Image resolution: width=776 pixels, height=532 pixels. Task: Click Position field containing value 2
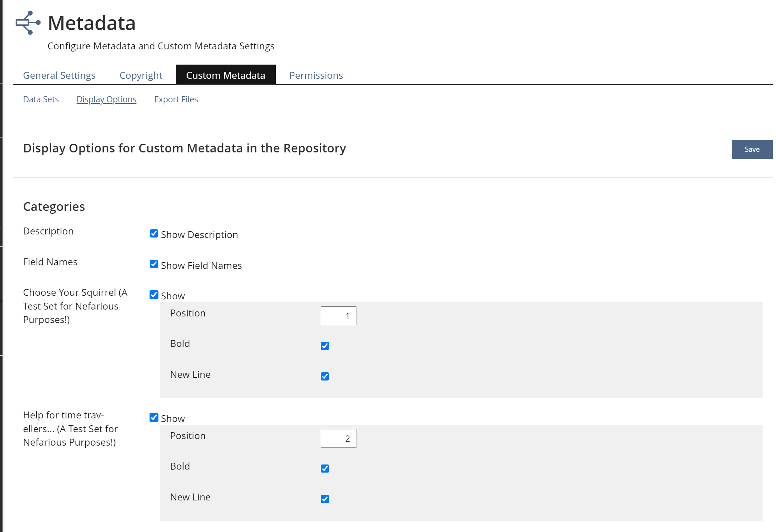(338, 438)
